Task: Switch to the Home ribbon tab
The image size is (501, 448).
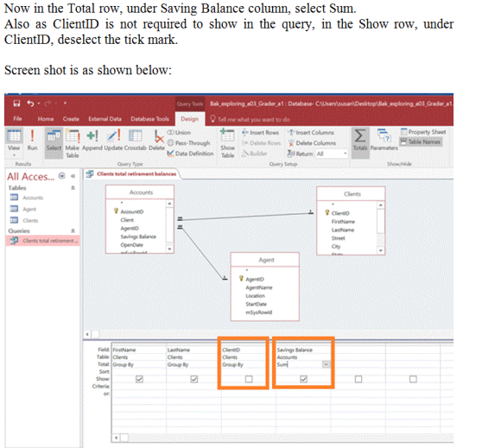Action: point(46,119)
